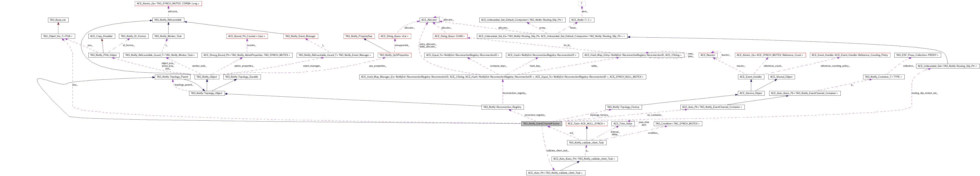The height and width of the screenshot is (176, 980).
Task: Select the "id_factory_" edge label
Action: click(129, 45)
